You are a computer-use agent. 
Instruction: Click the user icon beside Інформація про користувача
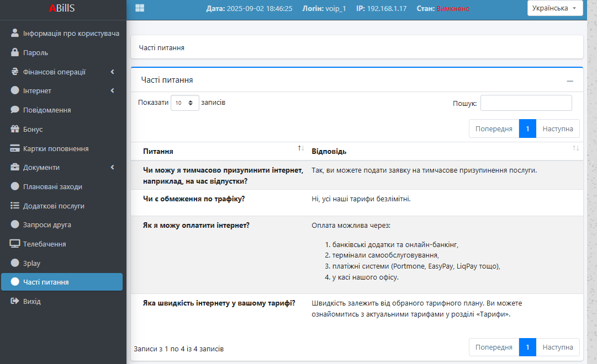click(15, 33)
